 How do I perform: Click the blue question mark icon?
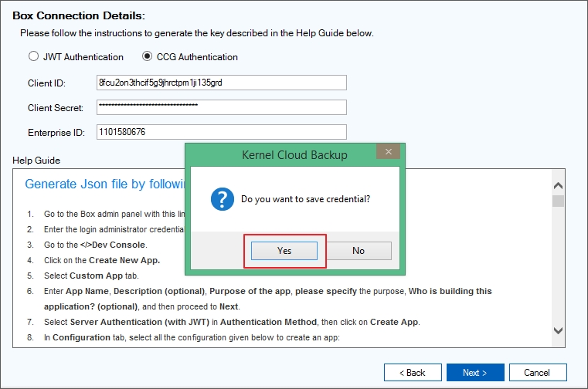click(223, 199)
